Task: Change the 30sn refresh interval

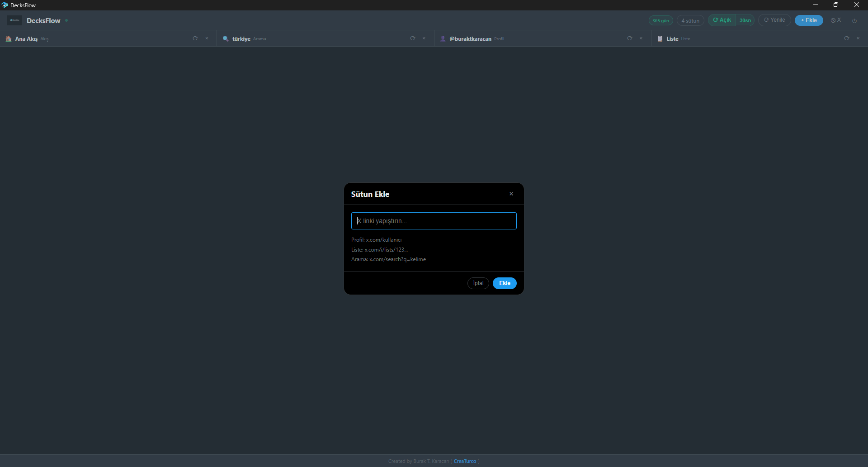Action: pos(745,20)
